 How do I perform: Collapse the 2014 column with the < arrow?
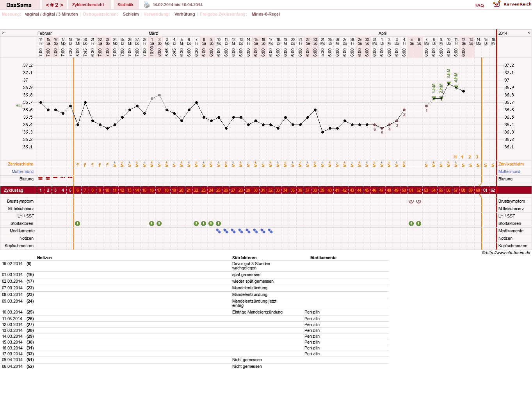(529, 33)
